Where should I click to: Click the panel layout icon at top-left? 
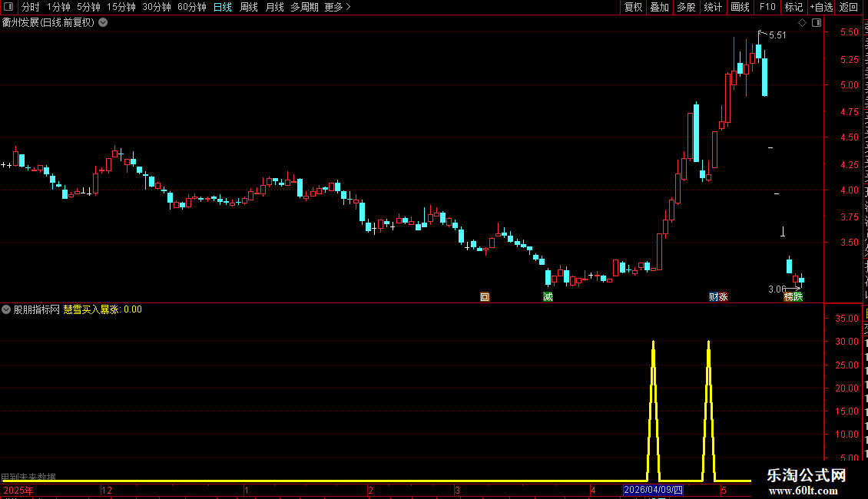(8, 7)
